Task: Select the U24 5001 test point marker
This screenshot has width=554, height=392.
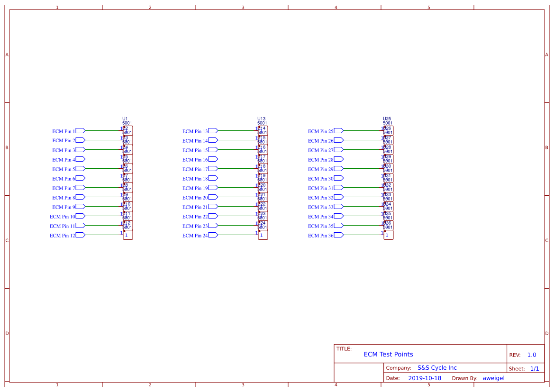Action: pyautogui.click(x=262, y=226)
